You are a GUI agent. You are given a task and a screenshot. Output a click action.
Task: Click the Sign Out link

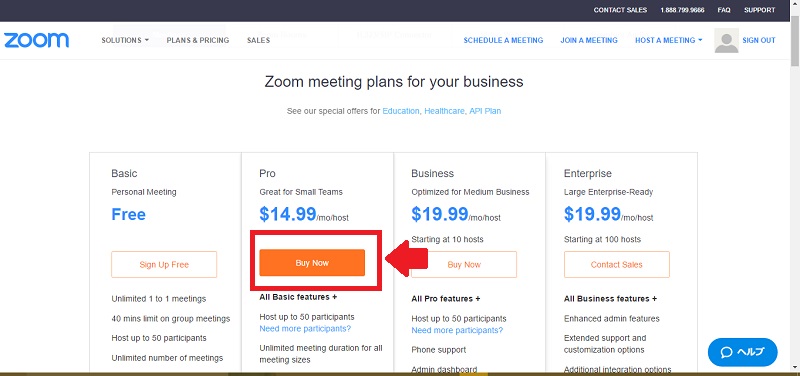click(759, 40)
